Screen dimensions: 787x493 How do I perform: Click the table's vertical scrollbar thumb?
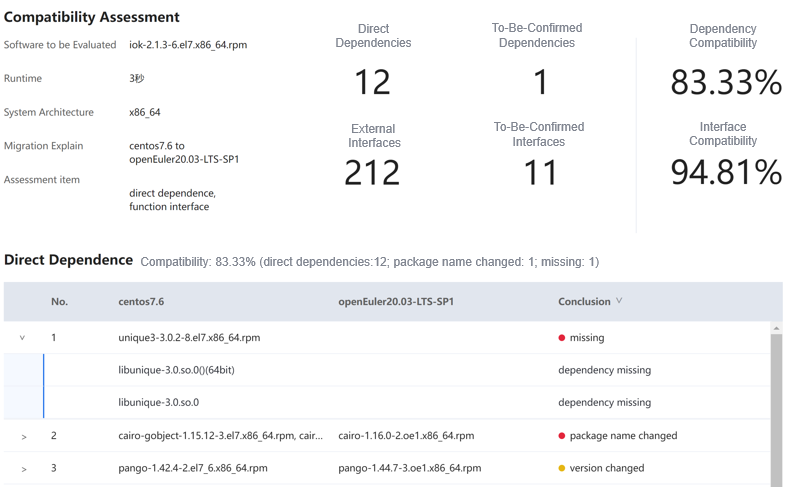pyautogui.click(x=776, y=410)
